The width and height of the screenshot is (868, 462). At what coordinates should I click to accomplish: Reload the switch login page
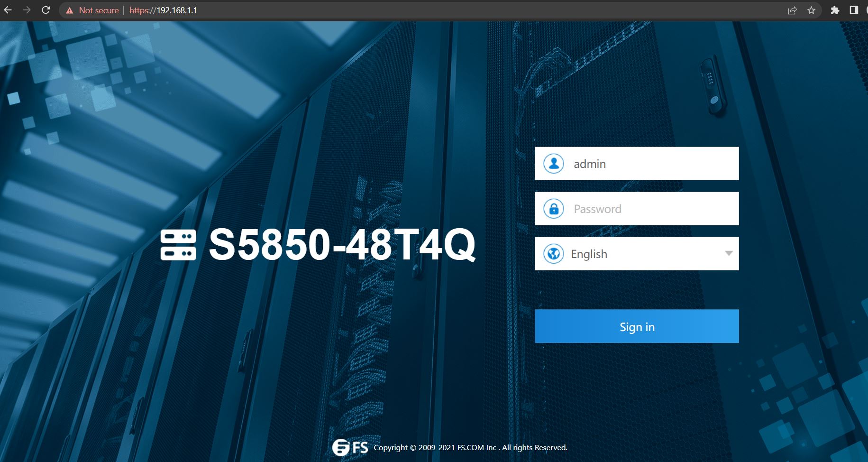tap(46, 10)
